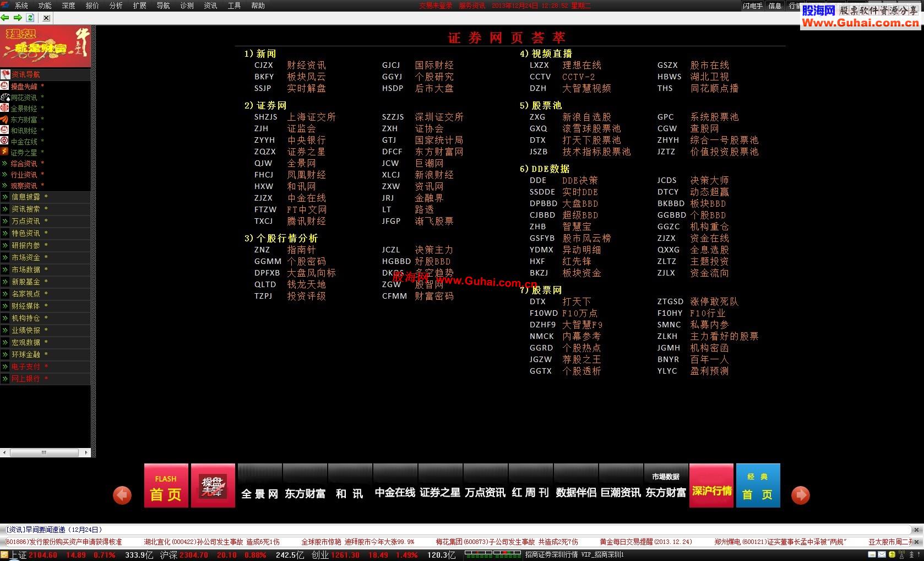The width and height of the screenshot is (924, 561).
Task: Click the sidebar scrollbar right arrow
Action: coord(86,452)
